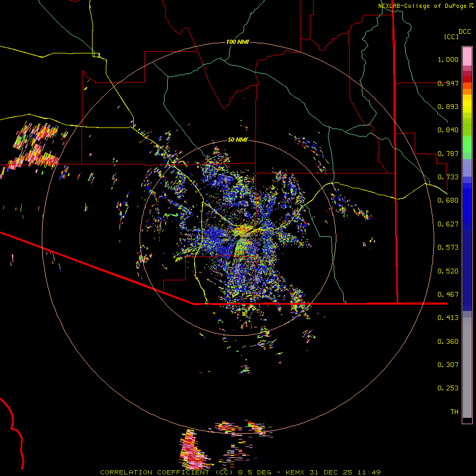The width and height of the screenshot is (476, 476).
Task: Click the 0.627 scale value
Action: tap(448, 224)
